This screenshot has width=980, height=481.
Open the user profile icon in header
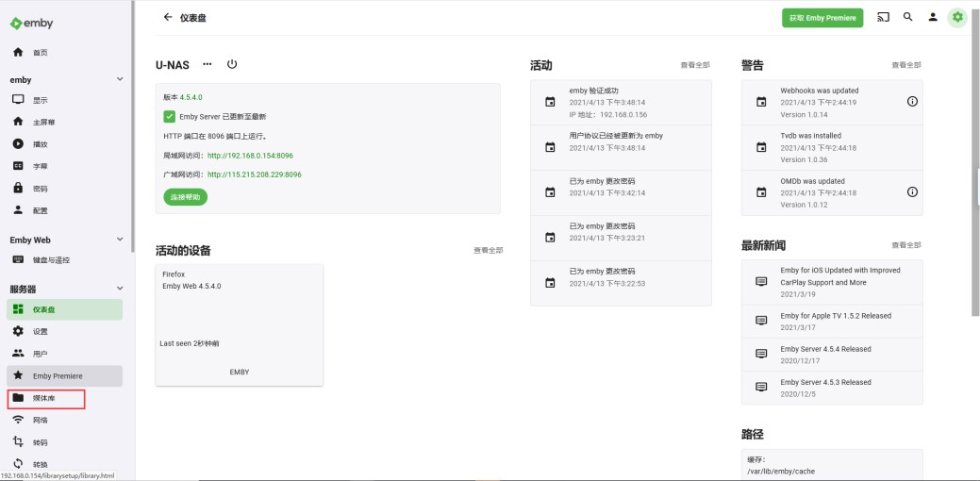coord(933,17)
